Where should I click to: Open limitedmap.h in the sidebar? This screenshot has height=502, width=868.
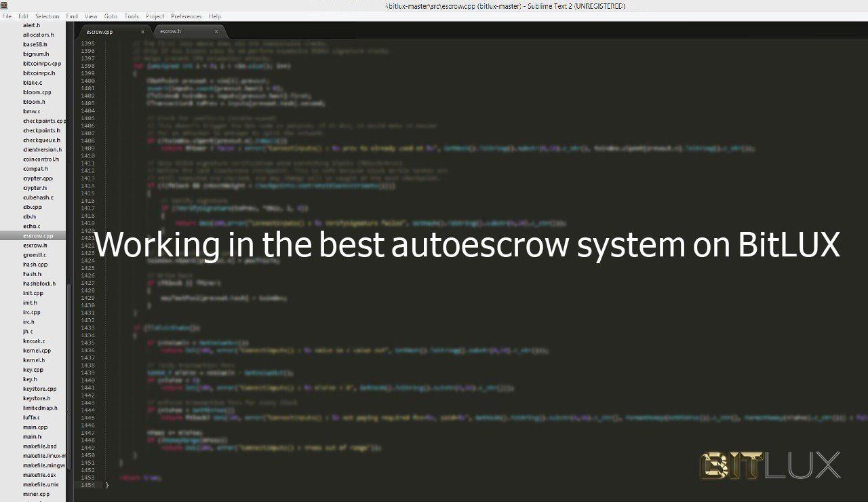tap(41, 408)
